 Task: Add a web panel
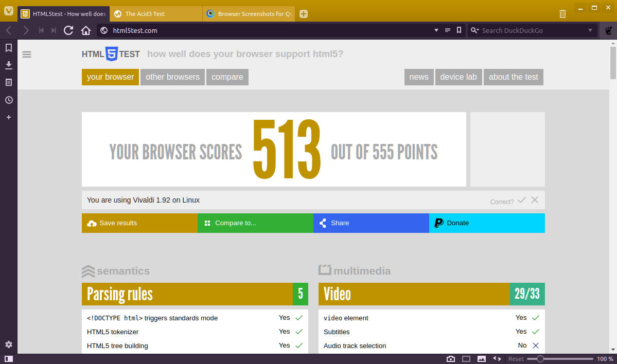(x=9, y=117)
